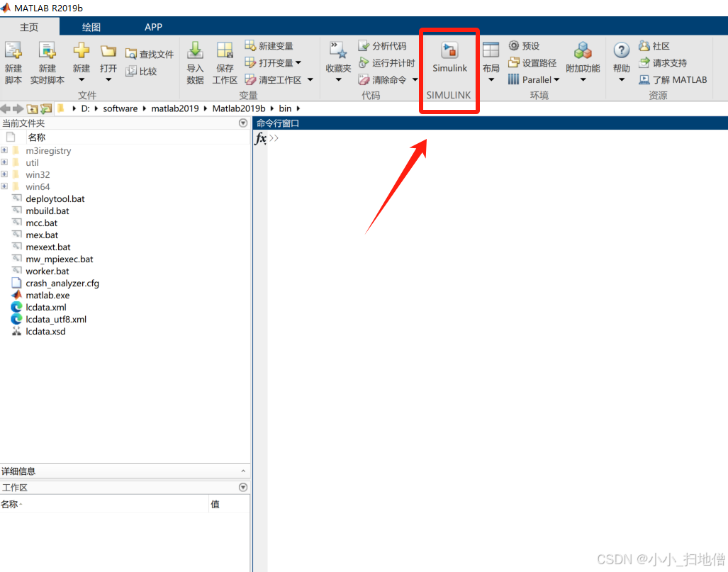Image resolution: width=728 pixels, height=572 pixels.
Task: Expand the util folder
Action: [4, 162]
